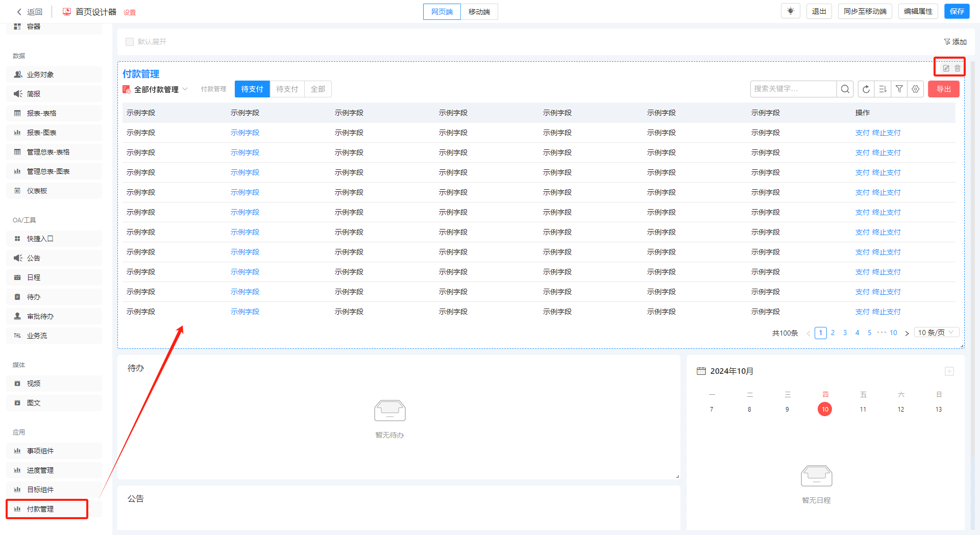Click the 搜索关键字 search input field
Image resolution: width=980 pixels, height=535 pixels.
[x=793, y=89]
